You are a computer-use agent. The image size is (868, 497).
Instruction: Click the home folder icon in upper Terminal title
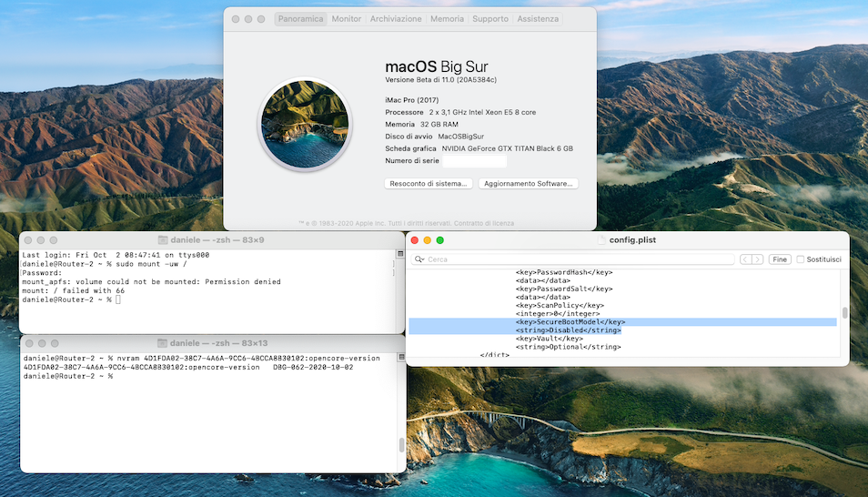(163, 240)
